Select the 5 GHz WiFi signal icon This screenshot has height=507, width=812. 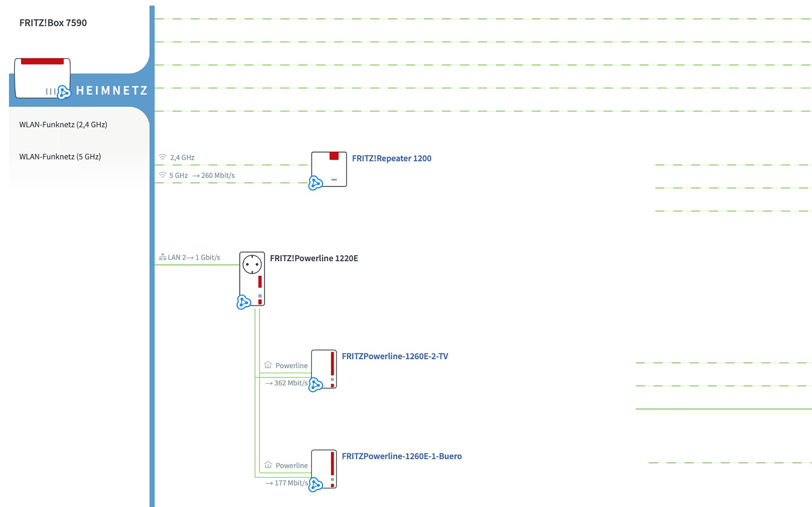[x=162, y=174]
